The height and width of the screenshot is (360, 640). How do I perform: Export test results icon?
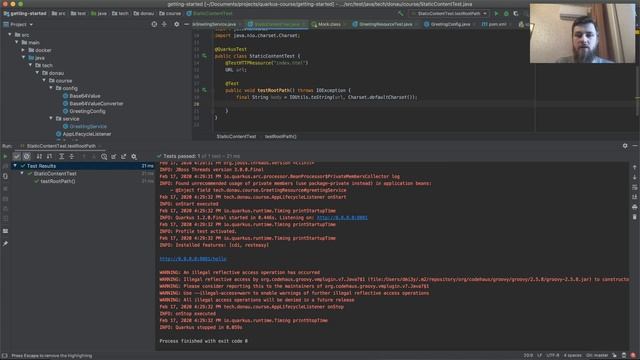tap(124, 156)
